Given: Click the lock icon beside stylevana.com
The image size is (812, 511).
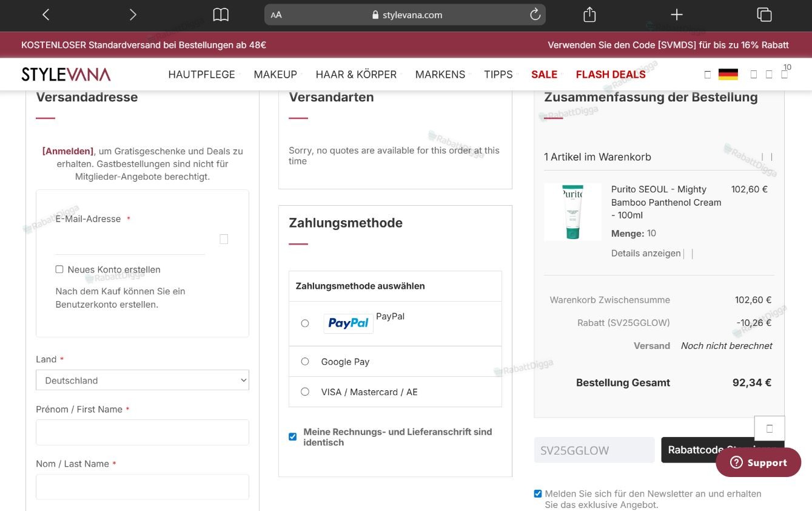Looking at the screenshot, I should [x=376, y=15].
